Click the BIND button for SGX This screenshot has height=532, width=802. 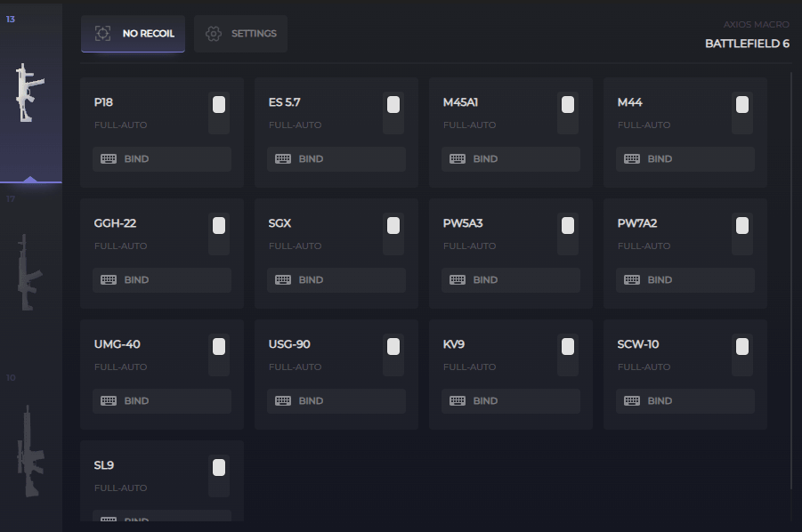pyautogui.click(x=336, y=280)
